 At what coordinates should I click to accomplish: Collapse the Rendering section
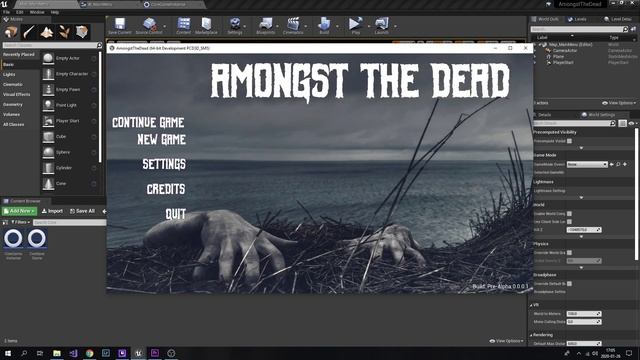click(x=531, y=335)
